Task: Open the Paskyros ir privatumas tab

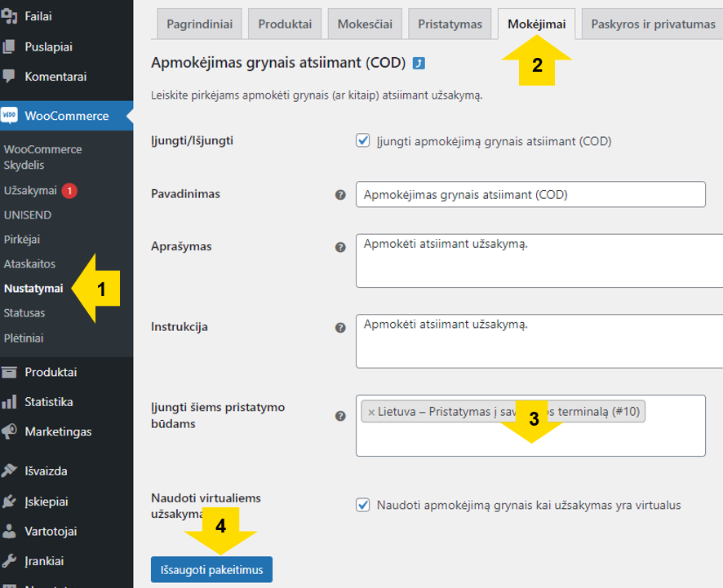Action: coord(652,24)
